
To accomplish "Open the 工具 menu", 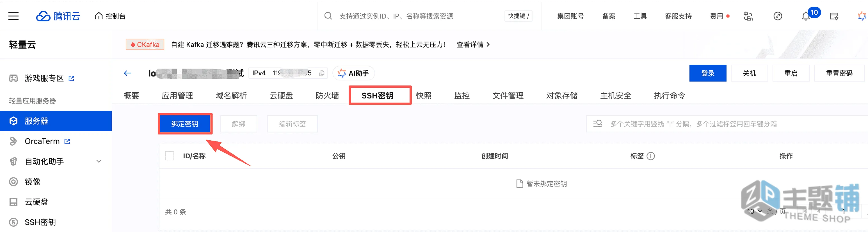I will [640, 16].
